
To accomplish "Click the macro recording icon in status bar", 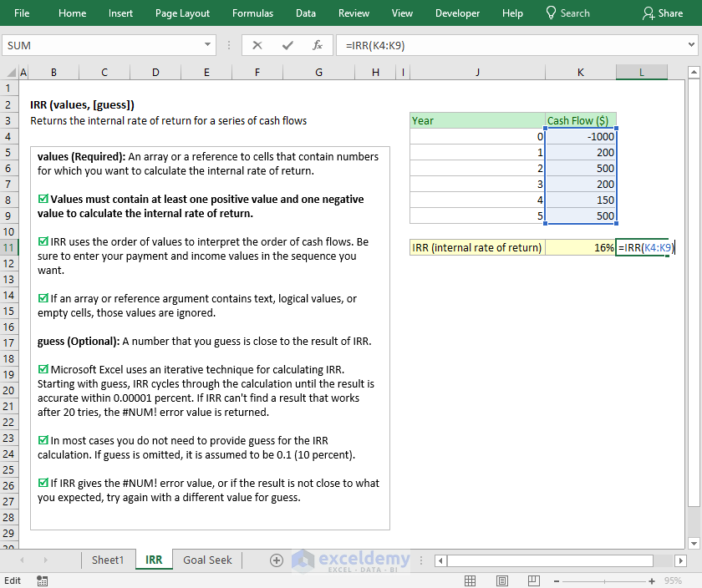I will tap(41, 580).
